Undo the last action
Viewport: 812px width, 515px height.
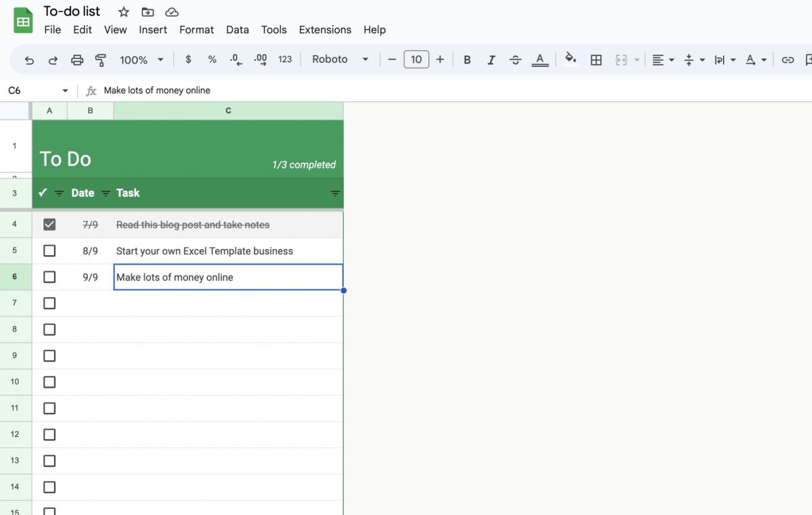coord(28,60)
